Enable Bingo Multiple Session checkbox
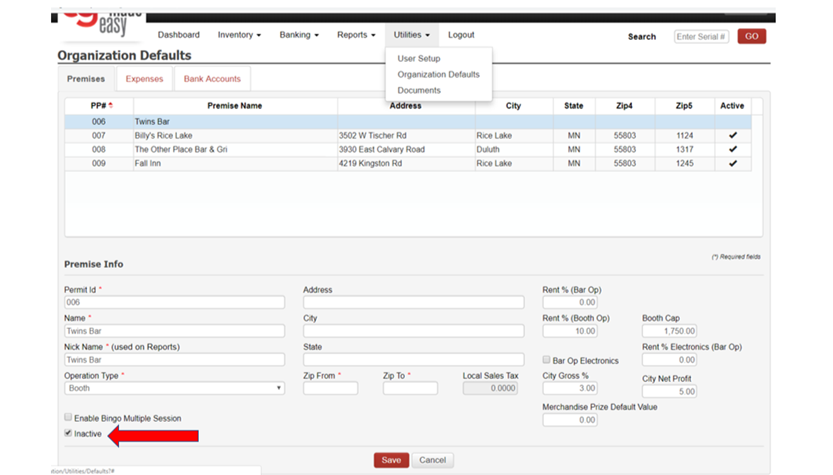This screenshot has width=833, height=475. click(x=68, y=417)
